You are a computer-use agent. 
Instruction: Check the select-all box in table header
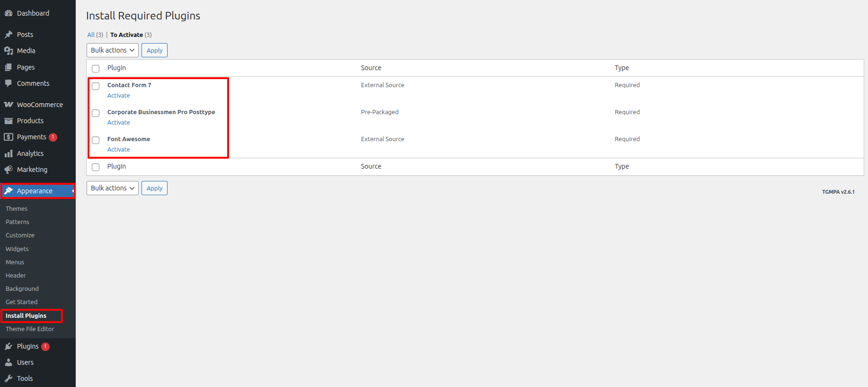[96, 69]
